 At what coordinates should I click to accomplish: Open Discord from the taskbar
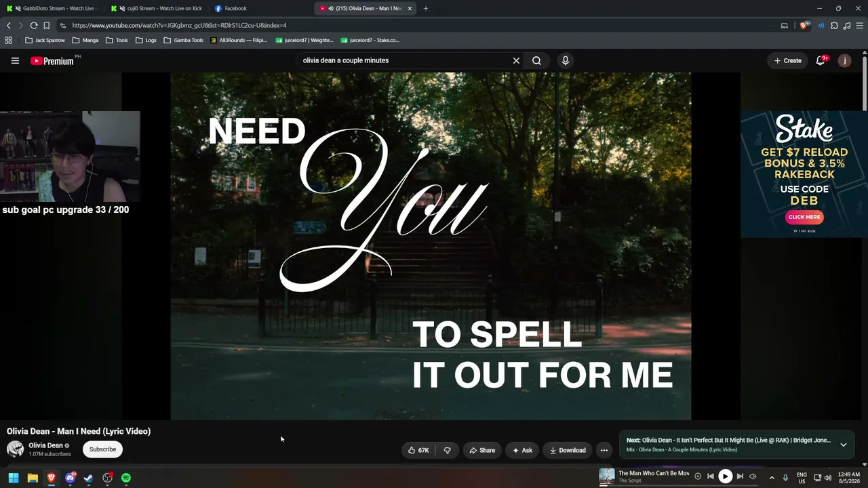(x=70, y=478)
